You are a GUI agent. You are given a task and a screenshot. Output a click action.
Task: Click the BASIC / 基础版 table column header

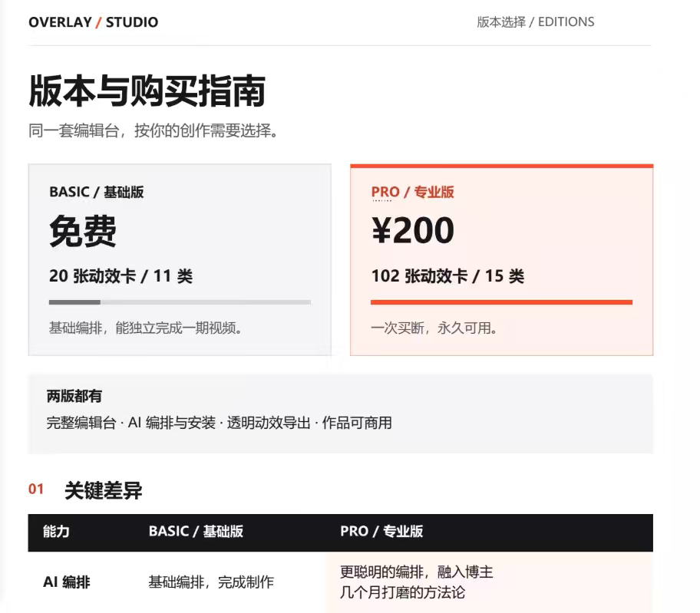click(x=196, y=532)
